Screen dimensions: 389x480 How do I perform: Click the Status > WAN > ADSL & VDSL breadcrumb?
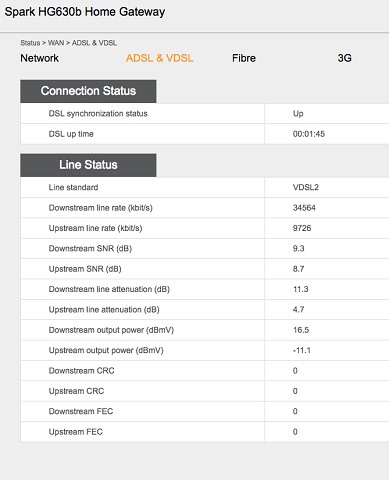click(x=68, y=43)
